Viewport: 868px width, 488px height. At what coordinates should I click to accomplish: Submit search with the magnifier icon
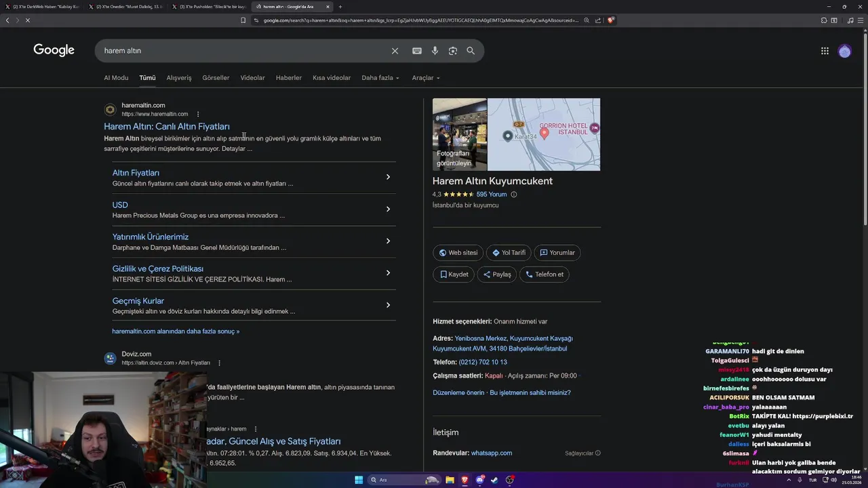471,51
